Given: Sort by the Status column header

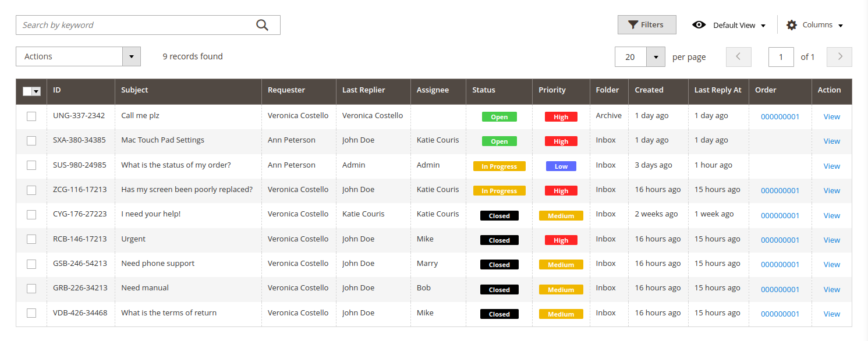Looking at the screenshot, I should (x=483, y=90).
